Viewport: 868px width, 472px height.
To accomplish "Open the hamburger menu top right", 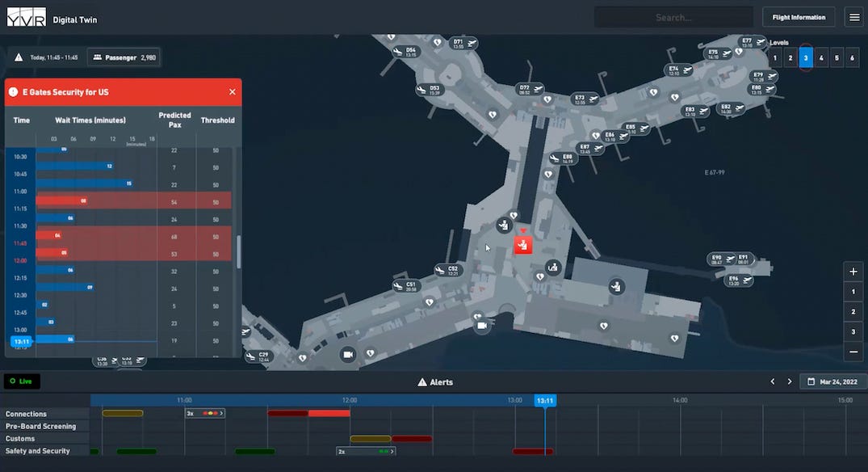I will (x=853, y=16).
